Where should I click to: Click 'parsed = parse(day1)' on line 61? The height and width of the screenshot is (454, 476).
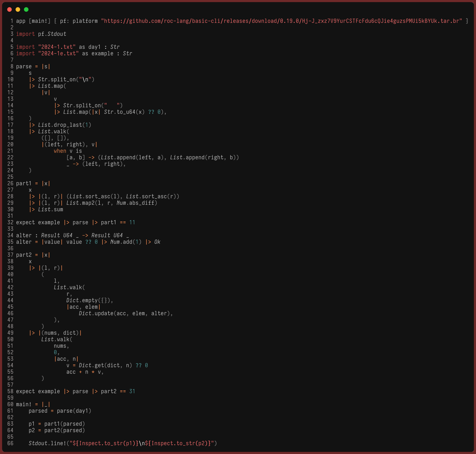[60, 411]
